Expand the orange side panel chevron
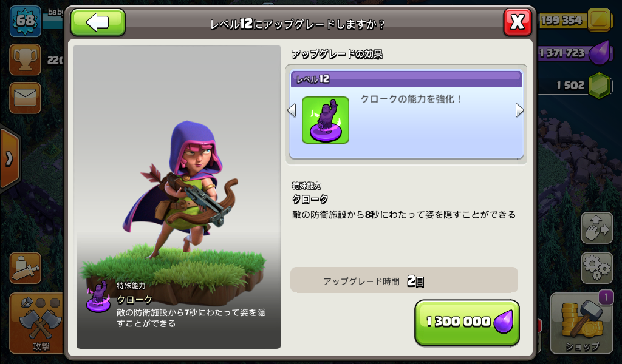This screenshot has height=364, width=622. click(x=9, y=158)
